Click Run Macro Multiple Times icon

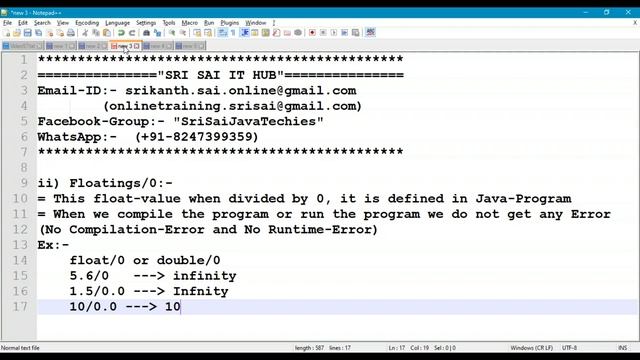(345, 33)
